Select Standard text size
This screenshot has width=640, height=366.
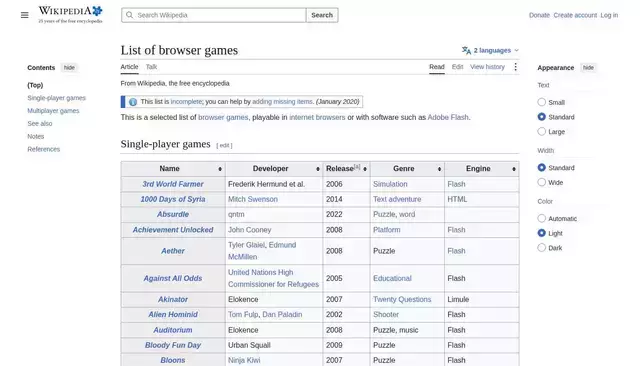(x=542, y=117)
